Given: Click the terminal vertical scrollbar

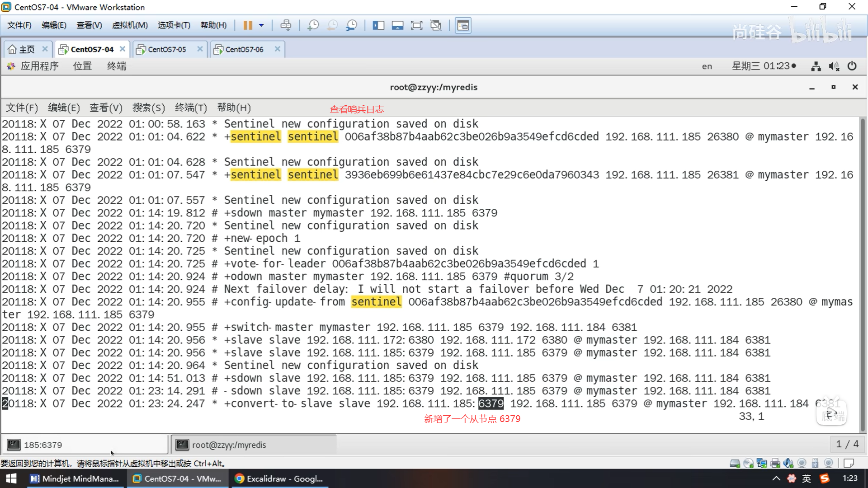Looking at the screenshot, I should [863, 271].
